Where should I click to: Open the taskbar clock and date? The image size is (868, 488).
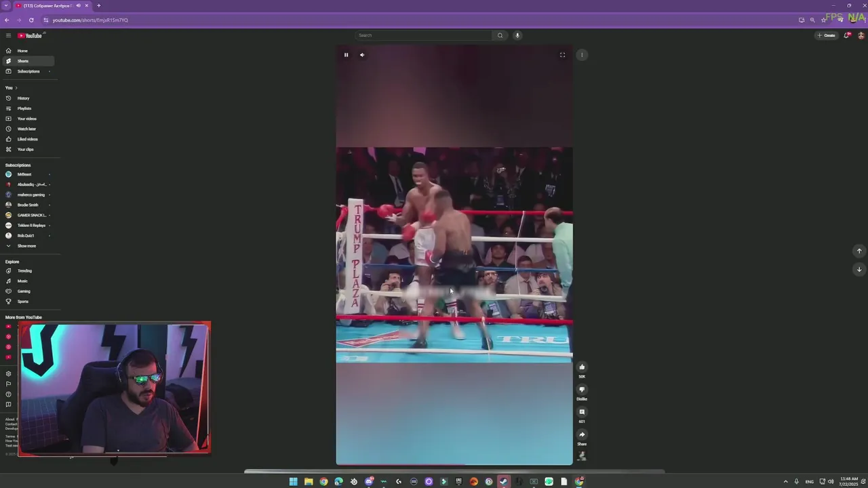849,482
